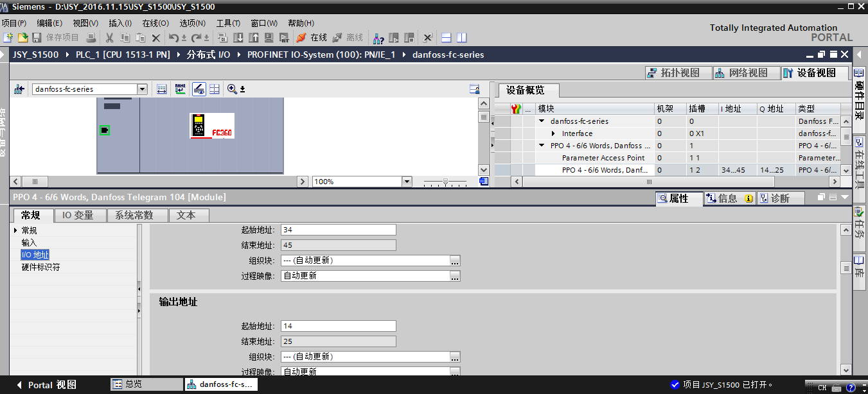Open the Hardware catalog side panel
This screenshot has width=868, height=394.
(x=860, y=101)
